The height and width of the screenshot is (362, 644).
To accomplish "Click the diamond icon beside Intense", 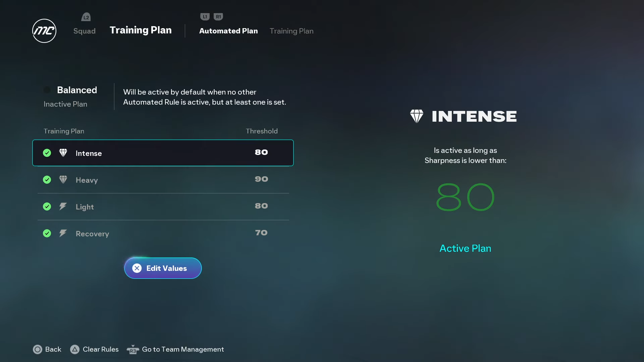I will [x=63, y=153].
